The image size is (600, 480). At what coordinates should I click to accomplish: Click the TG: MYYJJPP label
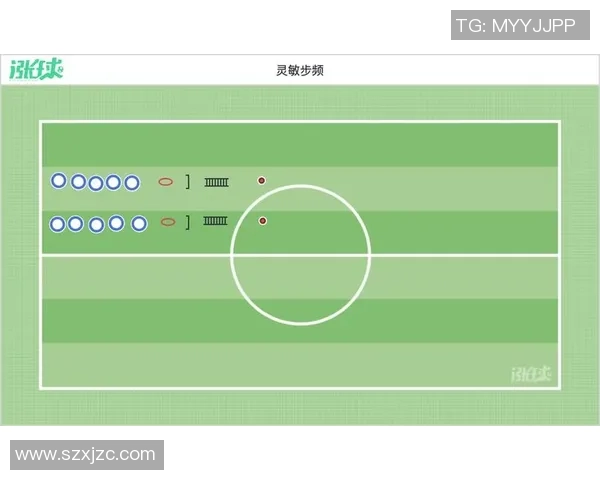pyautogui.click(x=520, y=26)
